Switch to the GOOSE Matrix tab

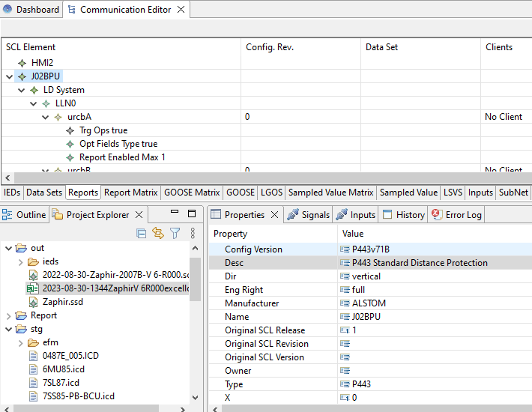pos(192,193)
